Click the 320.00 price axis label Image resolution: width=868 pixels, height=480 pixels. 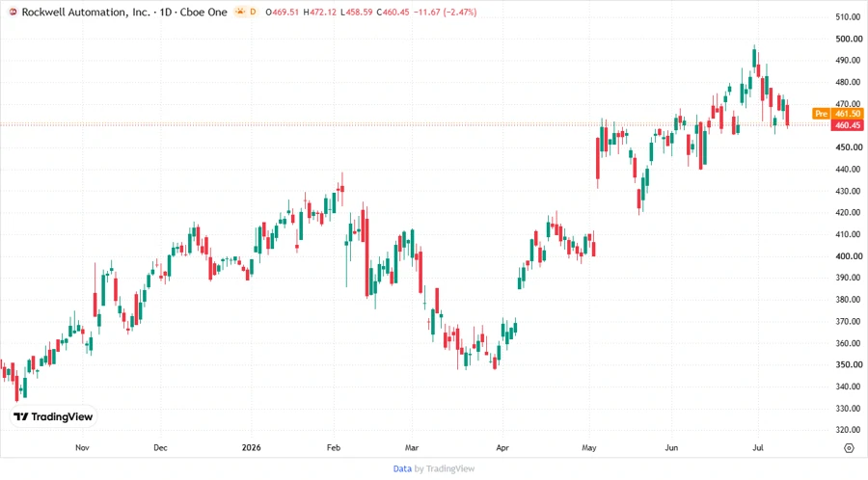(849, 430)
